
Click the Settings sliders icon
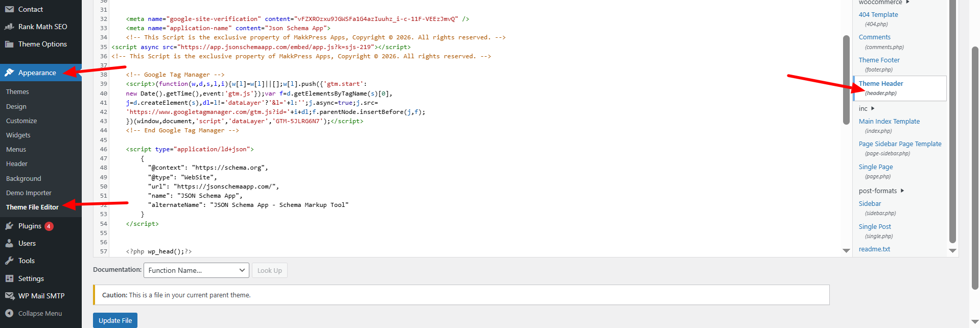(x=9, y=278)
